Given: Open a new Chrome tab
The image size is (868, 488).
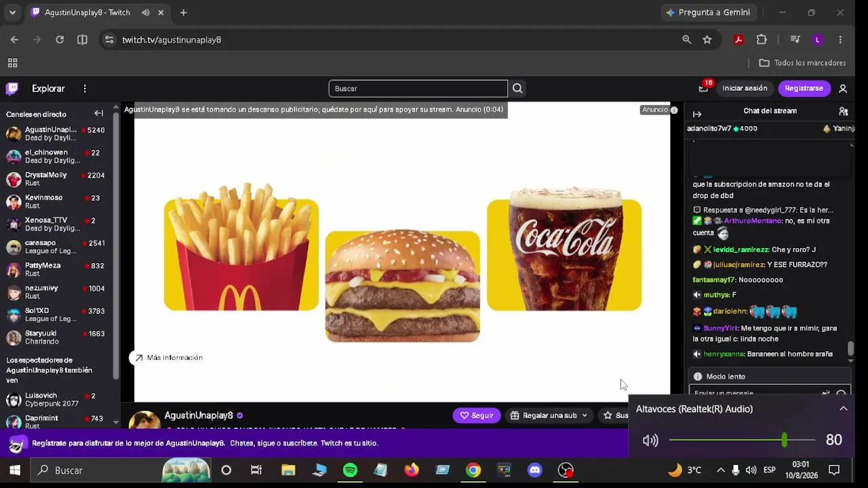Looking at the screenshot, I should point(183,12).
